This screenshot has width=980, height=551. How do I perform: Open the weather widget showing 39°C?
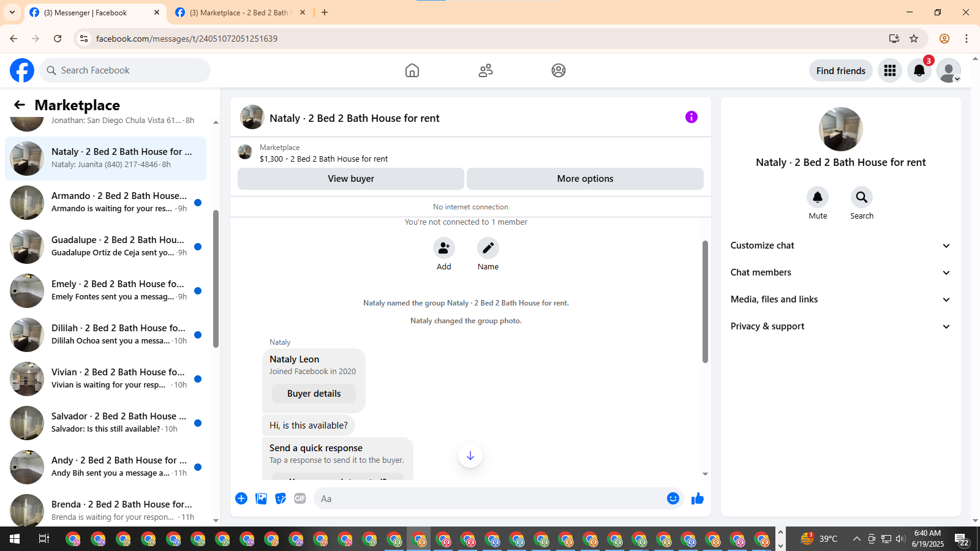pos(819,539)
